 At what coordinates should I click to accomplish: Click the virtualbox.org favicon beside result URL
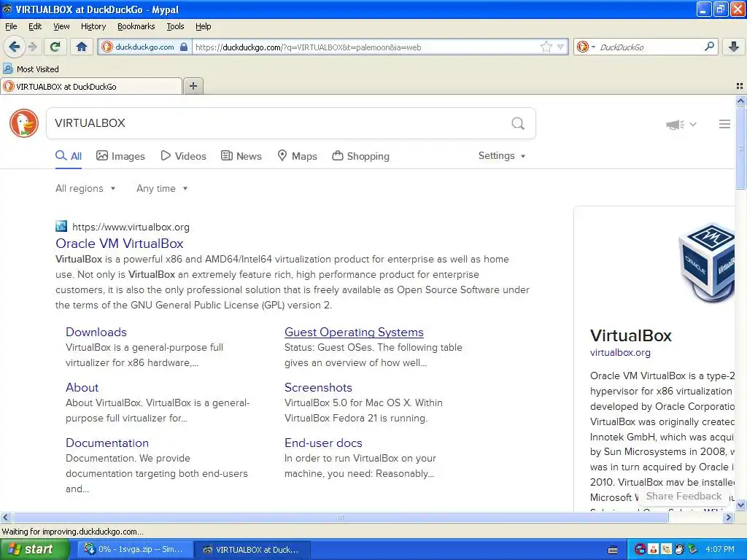61,226
